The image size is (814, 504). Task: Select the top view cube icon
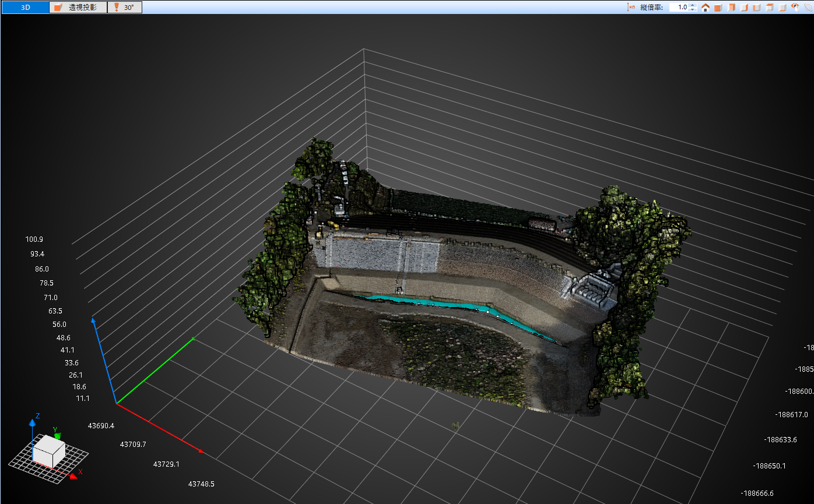[x=770, y=8]
